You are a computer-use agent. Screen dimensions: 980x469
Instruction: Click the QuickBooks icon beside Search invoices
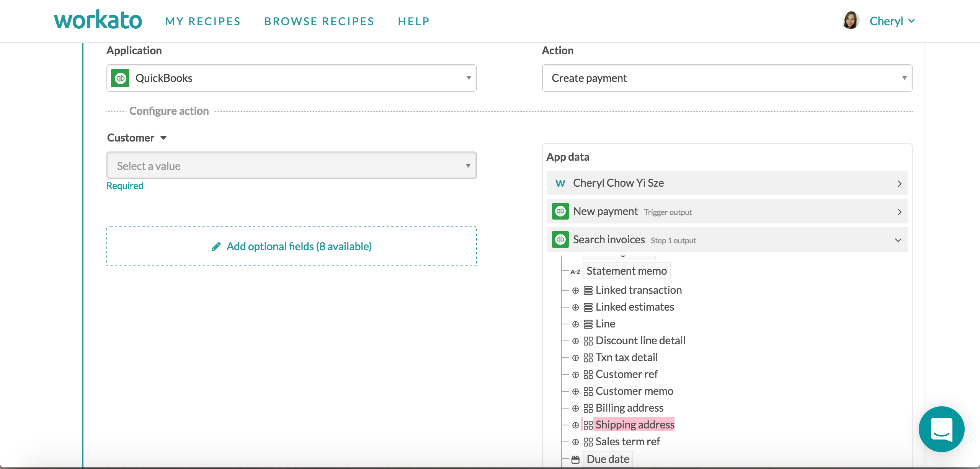coord(560,239)
